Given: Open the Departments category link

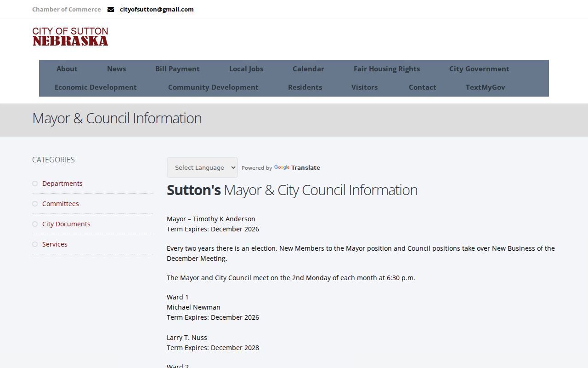Looking at the screenshot, I should [62, 184].
